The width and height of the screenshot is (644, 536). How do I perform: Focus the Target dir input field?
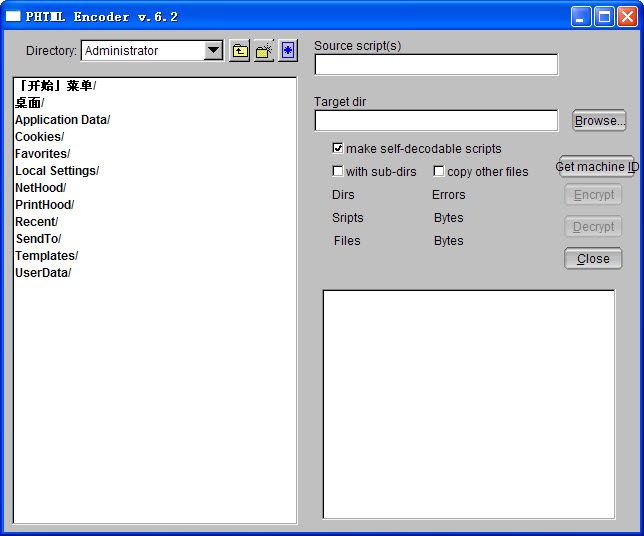436,120
